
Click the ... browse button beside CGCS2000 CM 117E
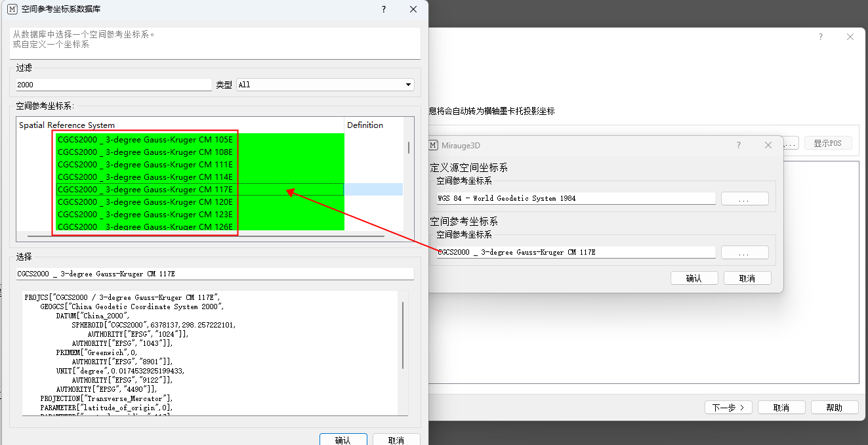click(x=745, y=251)
